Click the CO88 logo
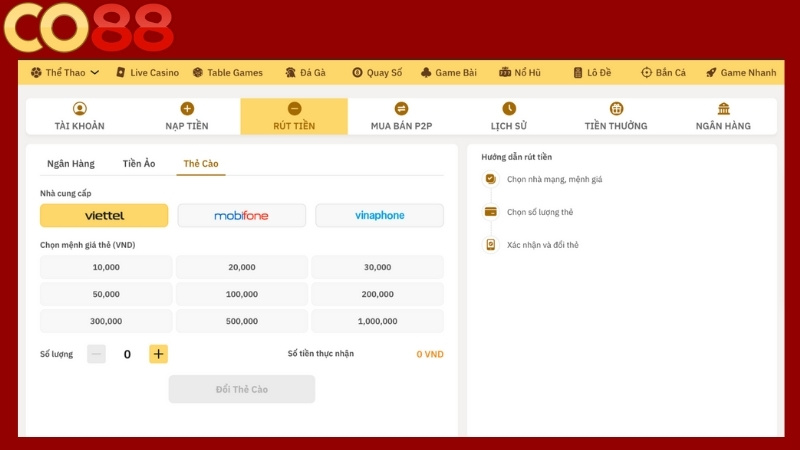The height and width of the screenshot is (450, 800). [x=89, y=28]
